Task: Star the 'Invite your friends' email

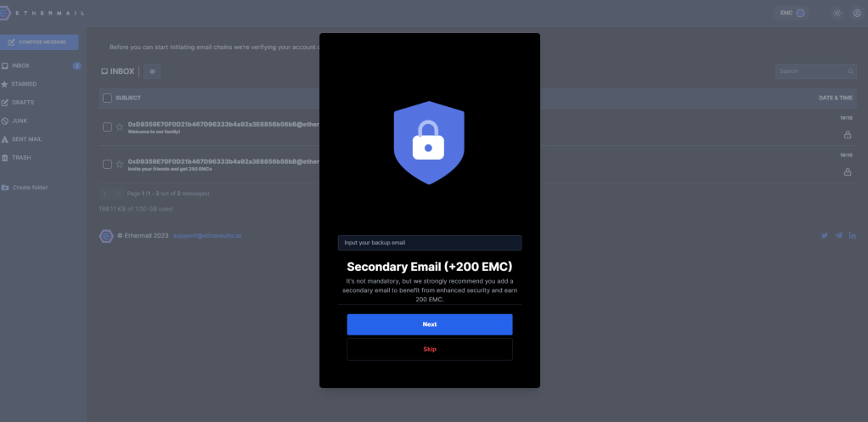Action: click(x=120, y=164)
